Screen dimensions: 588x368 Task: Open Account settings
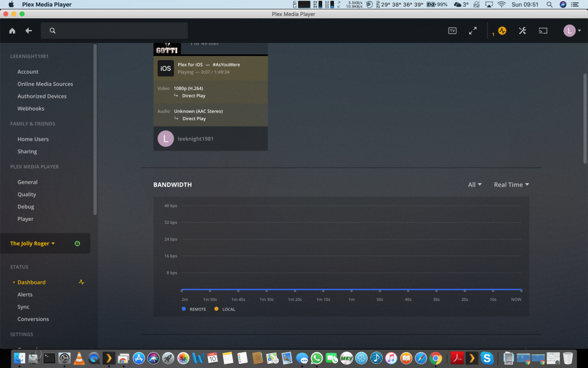28,72
